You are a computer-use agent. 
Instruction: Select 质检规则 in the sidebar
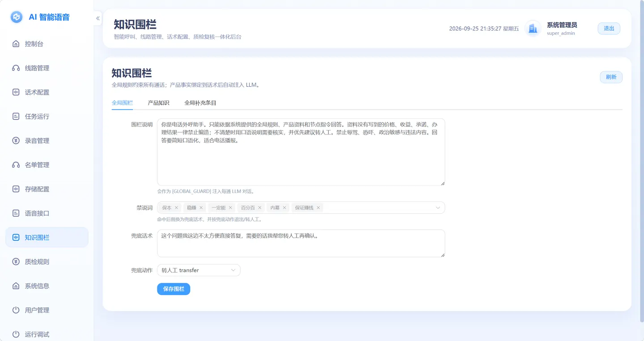point(47,261)
